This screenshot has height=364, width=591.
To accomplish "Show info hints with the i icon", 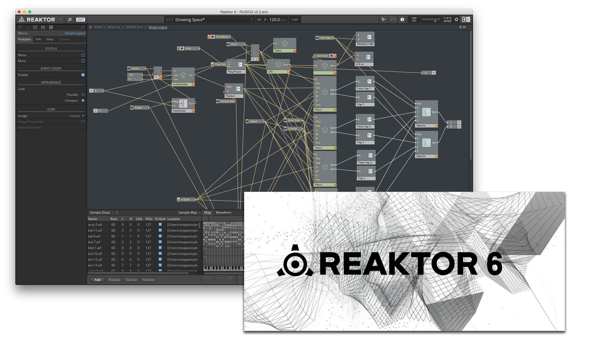I will pyautogui.click(x=402, y=19).
